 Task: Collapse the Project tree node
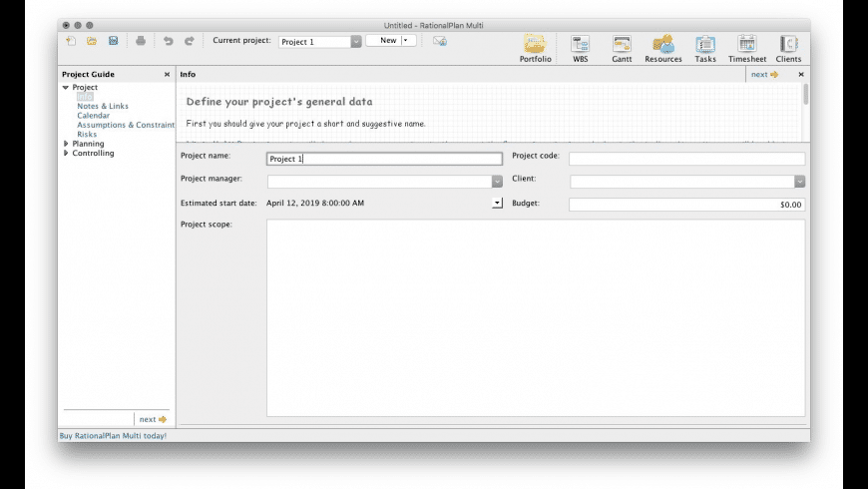coord(65,88)
